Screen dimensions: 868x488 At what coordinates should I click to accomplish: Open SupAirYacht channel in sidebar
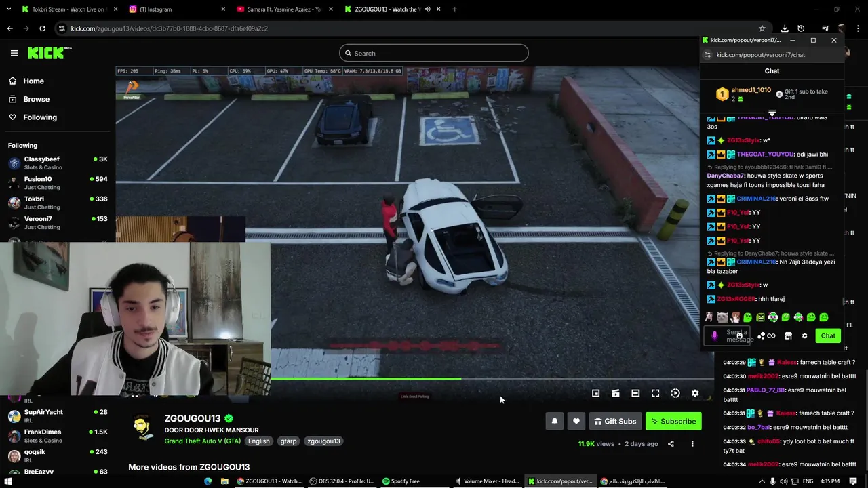(x=58, y=415)
